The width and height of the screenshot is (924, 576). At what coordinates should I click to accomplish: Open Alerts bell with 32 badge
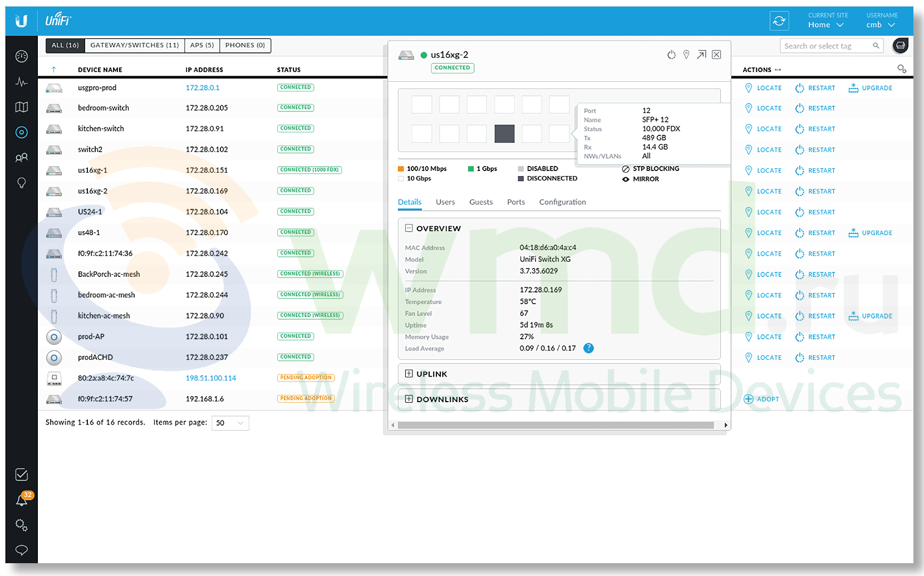click(21, 500)
